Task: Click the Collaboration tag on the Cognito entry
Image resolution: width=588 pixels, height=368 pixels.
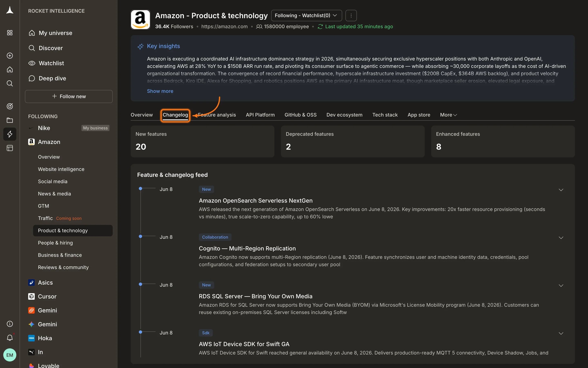Action: (x=215, y=237)
